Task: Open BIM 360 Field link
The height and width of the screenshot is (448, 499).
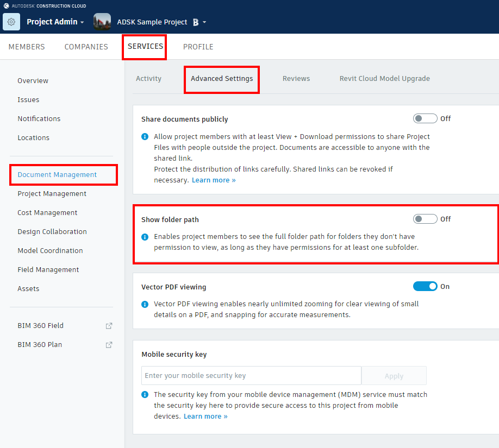Action: [x=40, y=326]
